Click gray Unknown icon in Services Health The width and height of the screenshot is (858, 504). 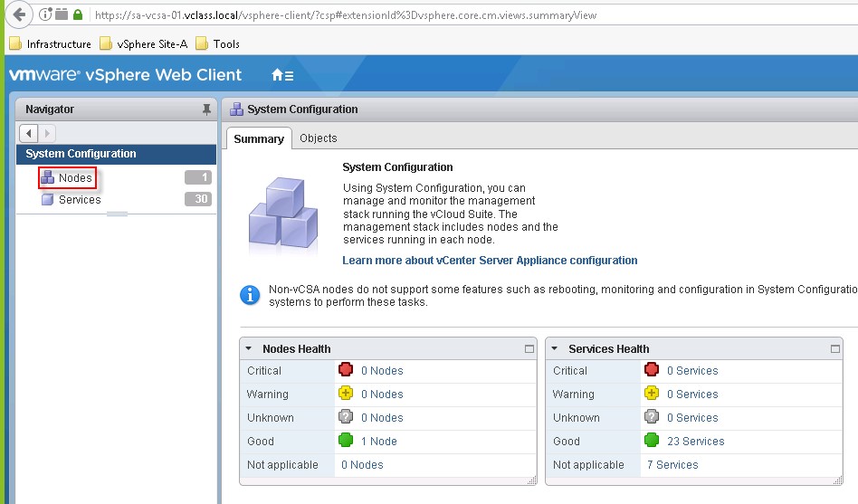click(652, 416)
